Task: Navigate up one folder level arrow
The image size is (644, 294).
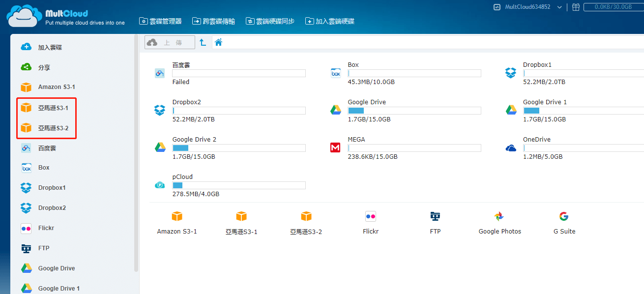Action: tap(203, 43)
